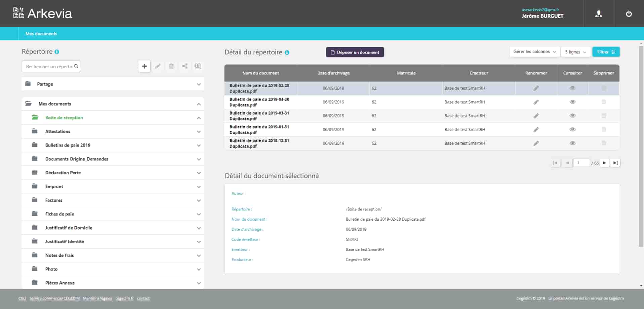
Task: Click the plus icon to add a folder
Action: tap(144, 66)
